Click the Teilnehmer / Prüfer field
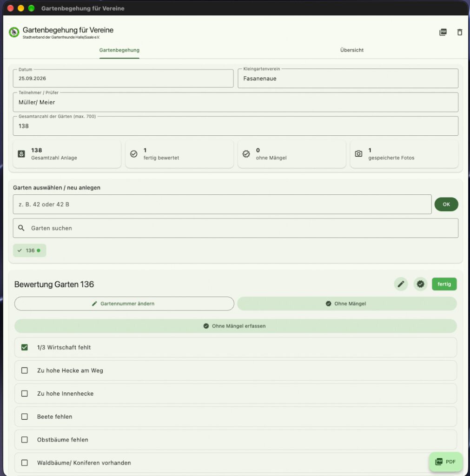The width and height of the screenshot is (470, 476). pos(236,102)
